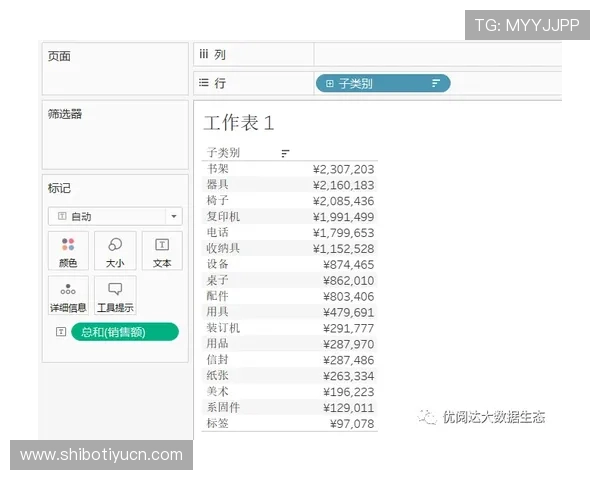Select the 装订机 row label

[223, 328]
